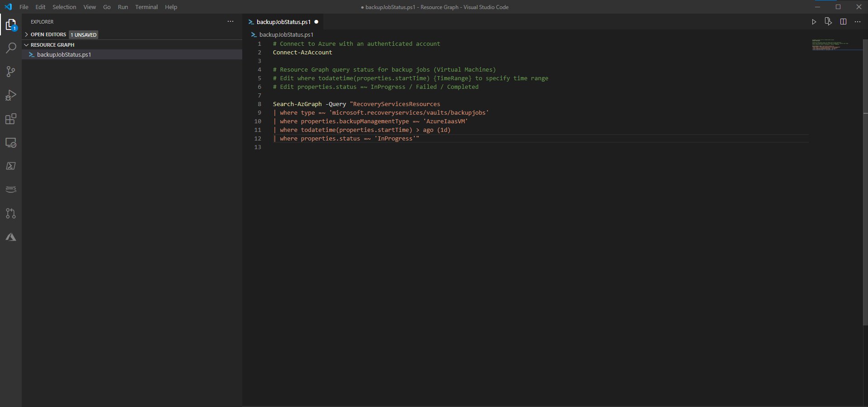The height and width of the screenshot is (407, 868).
Task: Open editor More Actions ellipsis
Action: click(x=858, y=22)
